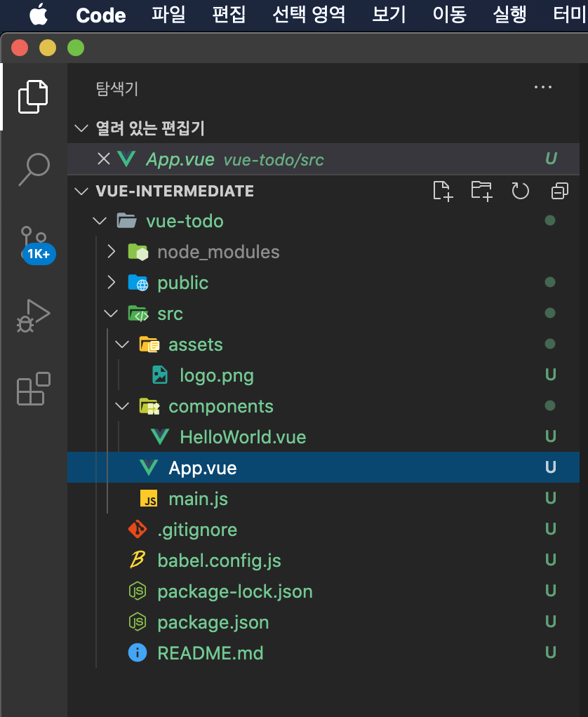Click the green window zoom button
588x717 pixels.
coord(76,48)
